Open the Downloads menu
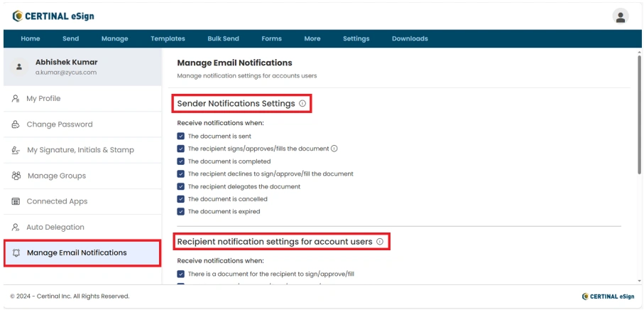Viewport: 644px width, 310px height. [x=410, y=38]
